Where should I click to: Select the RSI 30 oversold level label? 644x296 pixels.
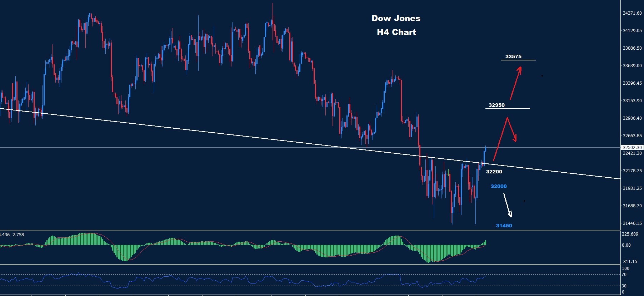pos(624,286)
